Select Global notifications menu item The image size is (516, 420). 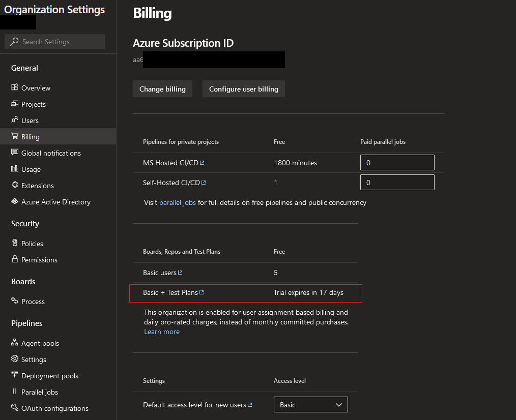click(x=51, y=153)
